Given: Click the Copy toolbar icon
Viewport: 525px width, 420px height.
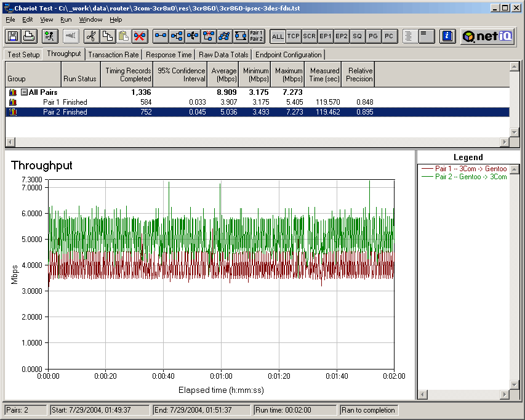Looking at the screenshot, I should [x=106, y=36].
